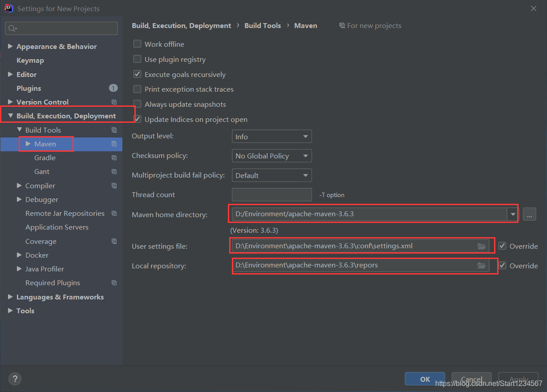Open help with the question mark button

coord(15,379)
